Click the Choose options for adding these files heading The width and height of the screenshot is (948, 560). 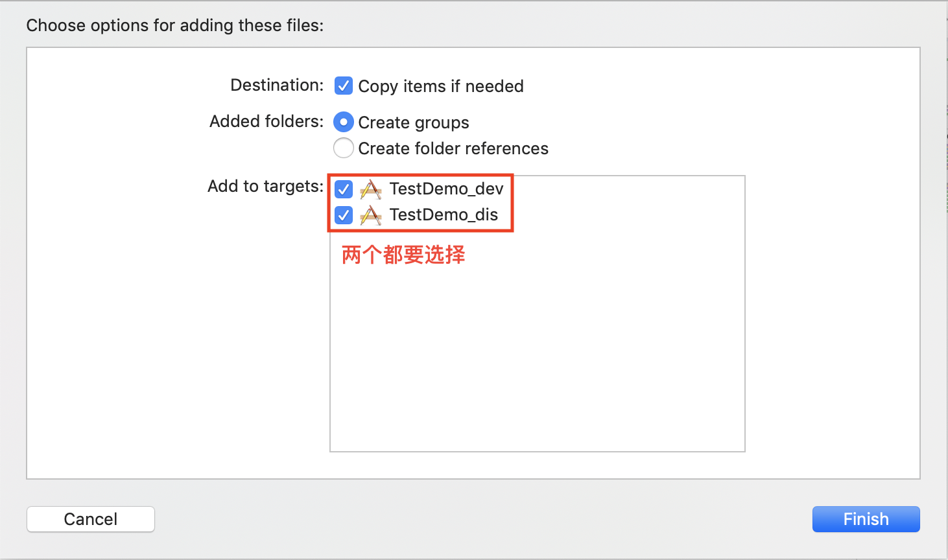[x=175, y=25]
